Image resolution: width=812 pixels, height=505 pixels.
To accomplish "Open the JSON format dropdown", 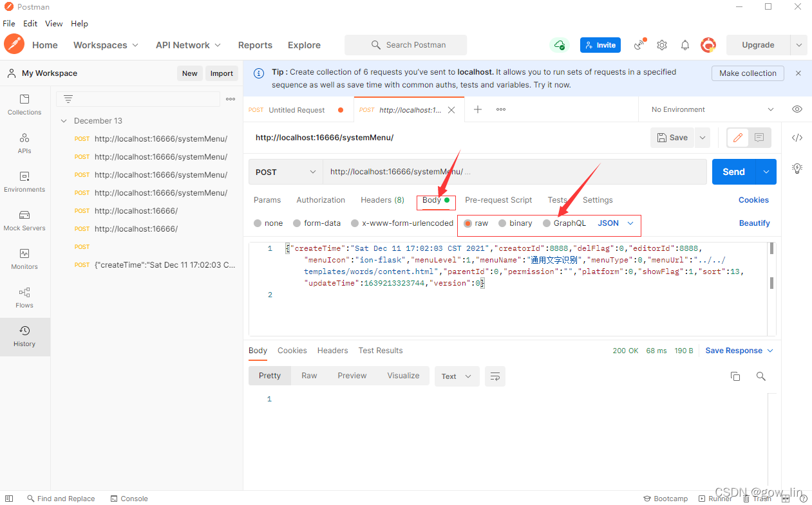I will (616, 223).
